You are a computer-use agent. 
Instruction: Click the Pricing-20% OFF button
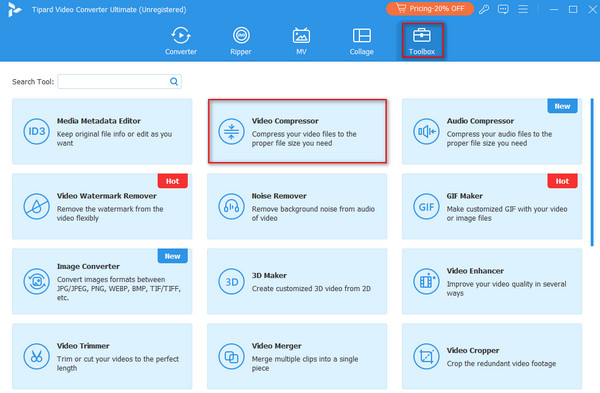pos(430,9)
